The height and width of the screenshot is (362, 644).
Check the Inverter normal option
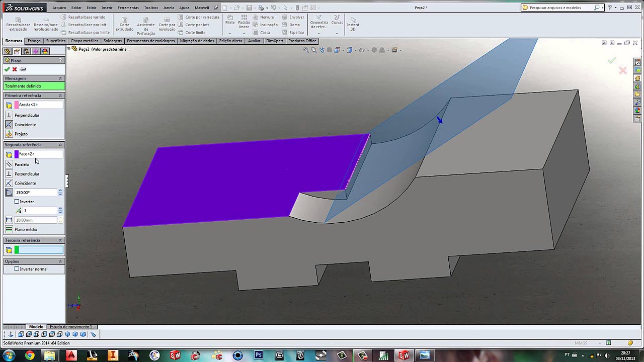point(17,269)
